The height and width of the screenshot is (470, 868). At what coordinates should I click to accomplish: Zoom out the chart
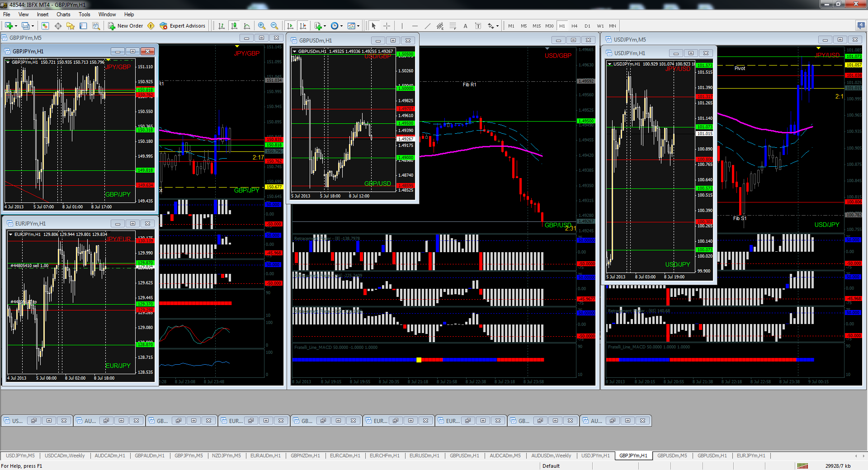[x=274, y=26]
